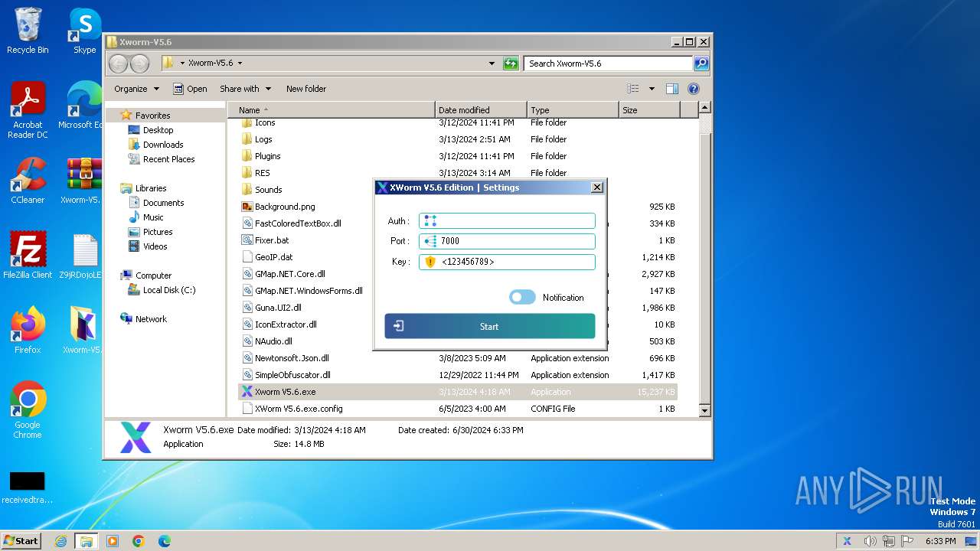Screen dimensions: 980x551
Task: Select the WinRAR Xworm-V5 archive icon
Action: coord(83,181)
